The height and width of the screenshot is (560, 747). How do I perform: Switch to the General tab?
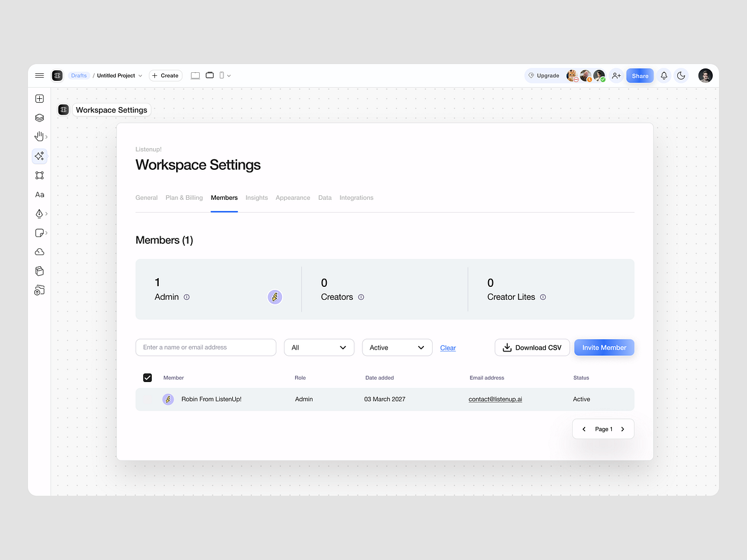click(146, 198)
